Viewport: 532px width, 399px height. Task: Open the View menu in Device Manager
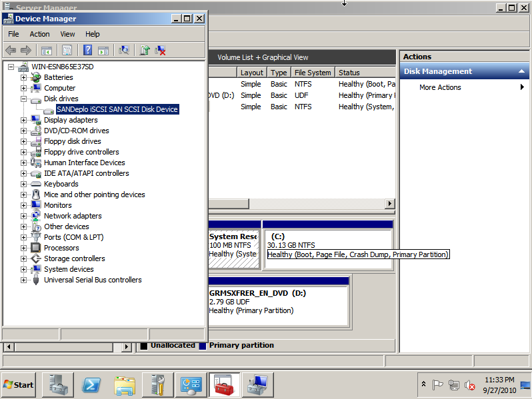point(67,34)
